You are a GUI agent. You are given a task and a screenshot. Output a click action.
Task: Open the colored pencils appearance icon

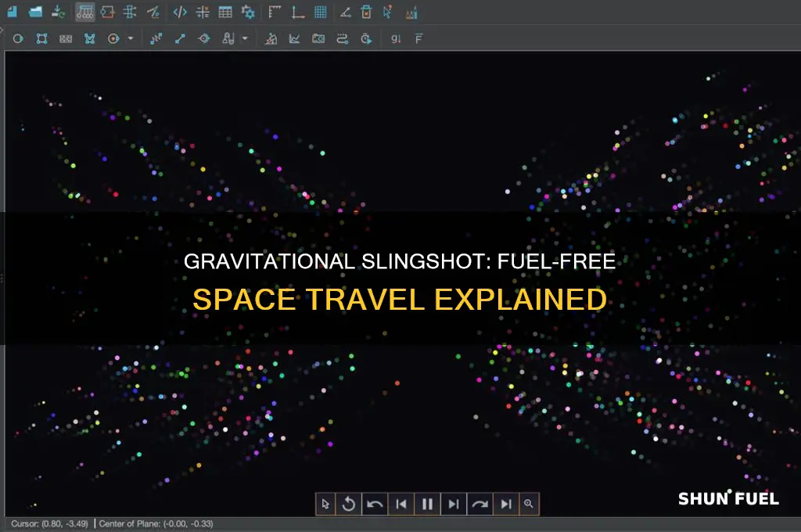411,13
